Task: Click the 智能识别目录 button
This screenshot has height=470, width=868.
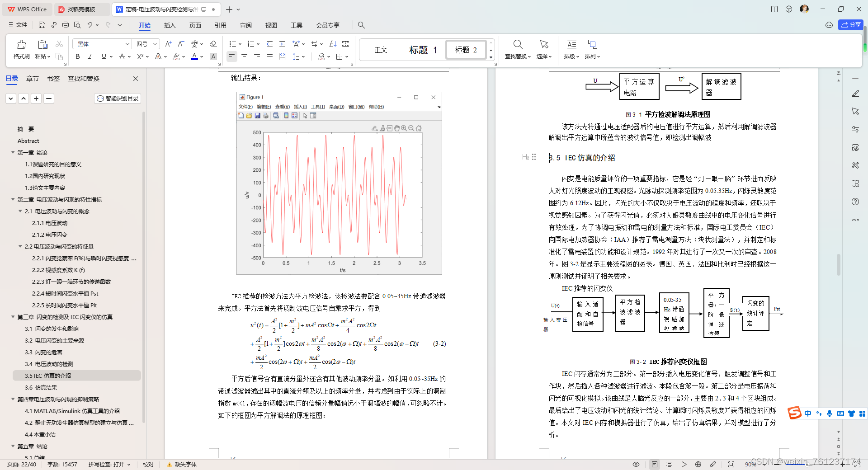Action: pyautogui.click(x=118, y=98)
